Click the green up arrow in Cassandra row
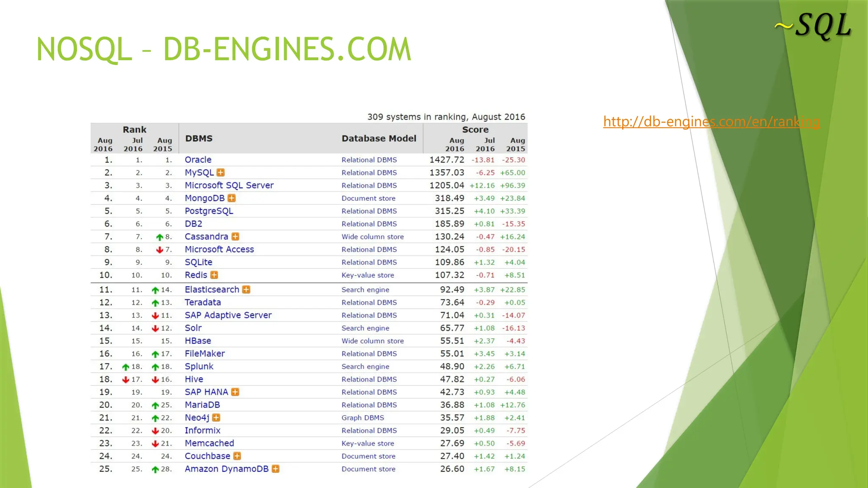The width and height of the screenshot is (868, 488). pyautogui.click(x=160, y=237)
